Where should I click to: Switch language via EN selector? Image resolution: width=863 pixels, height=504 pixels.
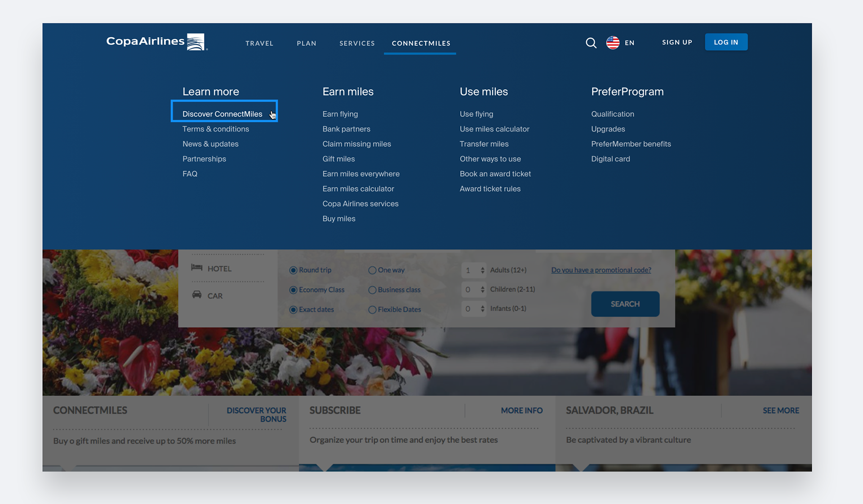[x=630, y=43]
